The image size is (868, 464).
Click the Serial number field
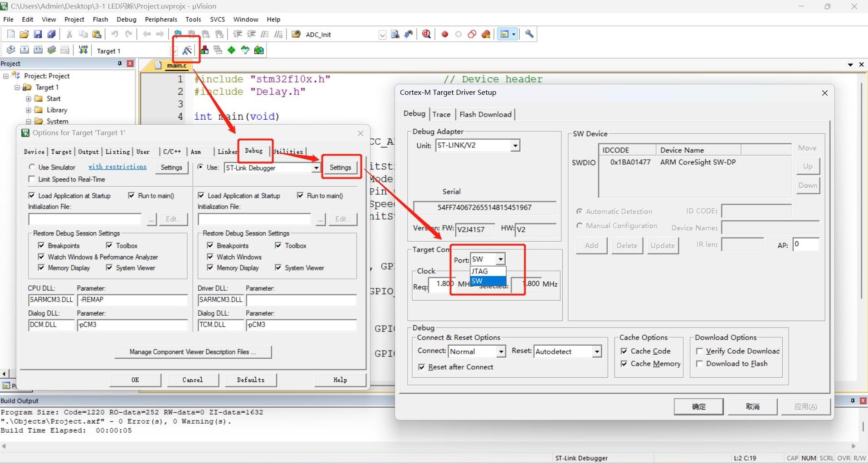tap(484, 208)
